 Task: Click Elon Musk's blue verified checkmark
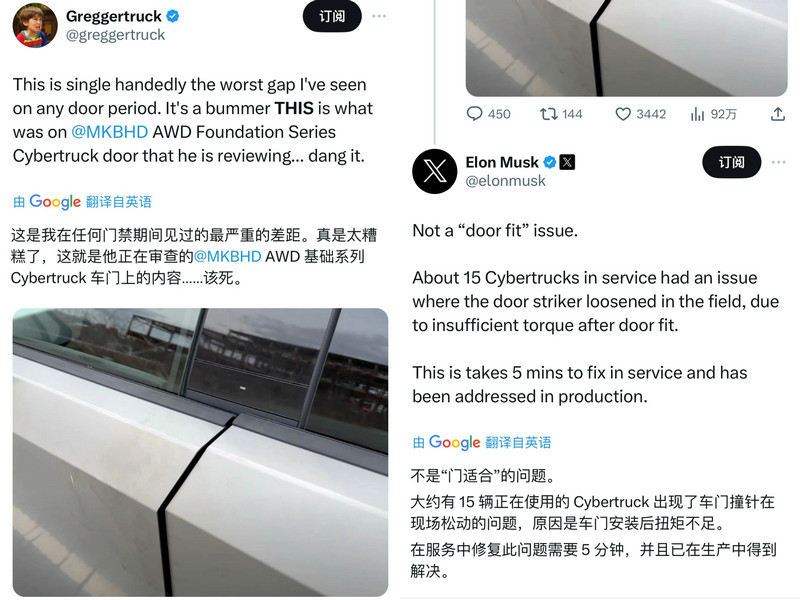[549, 162]
